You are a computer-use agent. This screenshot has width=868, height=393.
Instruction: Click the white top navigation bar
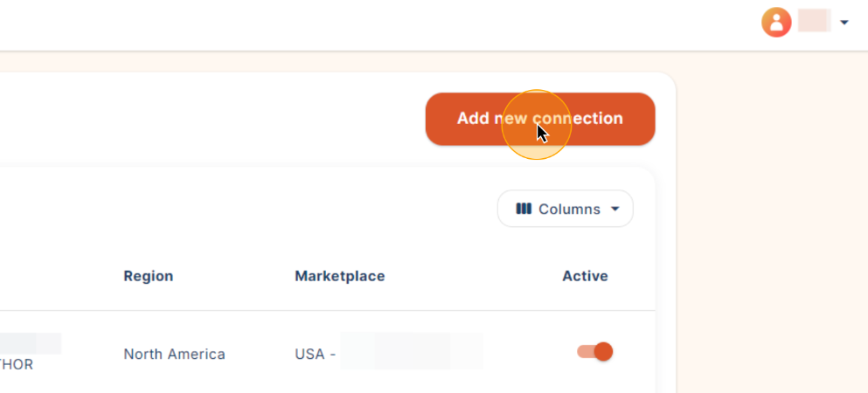click(387, 25)
